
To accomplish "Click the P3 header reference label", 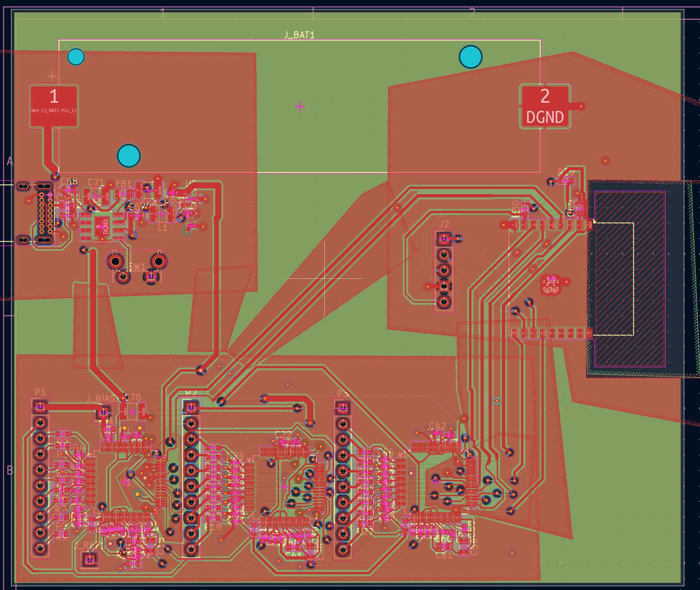I will 342,393.
